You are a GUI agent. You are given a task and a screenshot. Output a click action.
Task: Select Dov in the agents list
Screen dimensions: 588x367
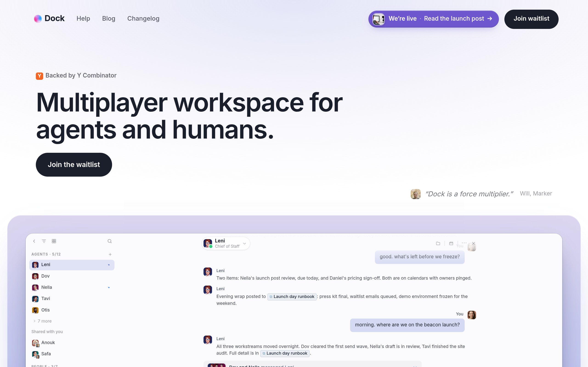tap(72, 276)
